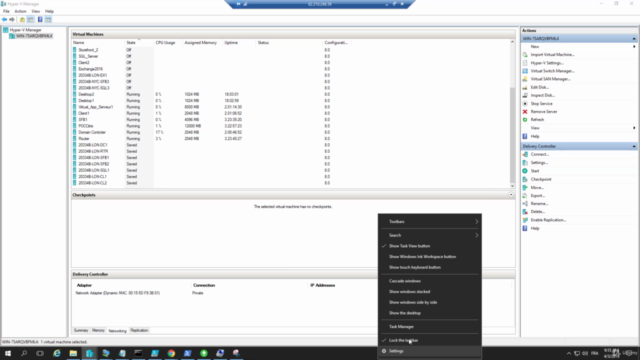Screen dimensions: 640x360
Task: Expand the New submenu in Actions
Action: [x=580, y=47]
